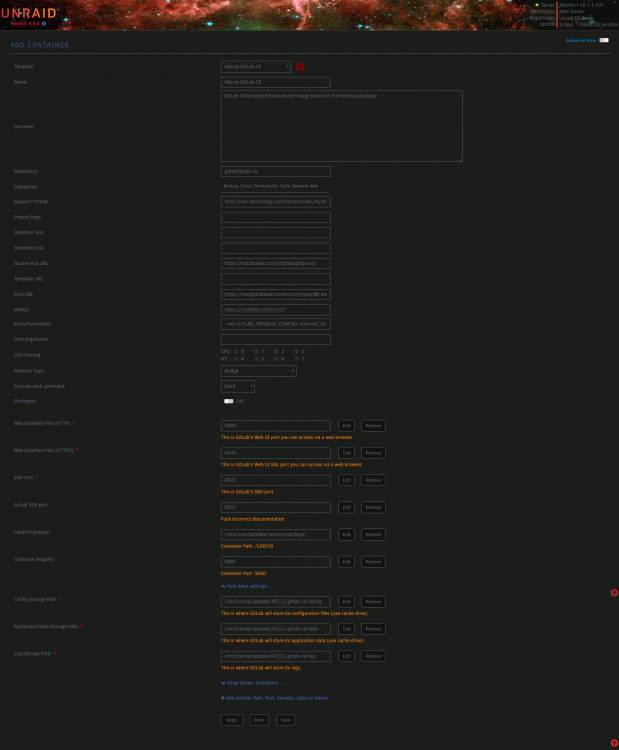Click the Unraid logo in the header
This screenshot has height=750, width=619.
29,13
